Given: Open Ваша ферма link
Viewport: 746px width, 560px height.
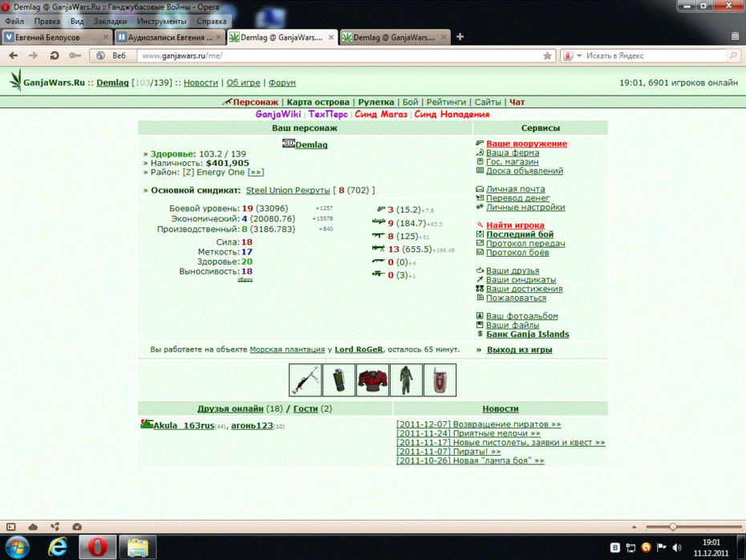Looking at the screenshot, I should pyautogui.click(x=513, y=152).
